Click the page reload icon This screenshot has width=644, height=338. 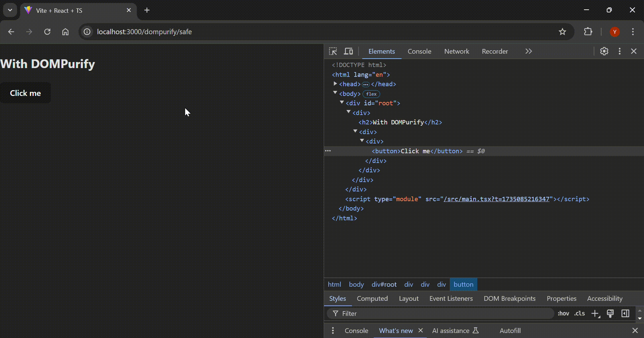[x=47, y=32]
